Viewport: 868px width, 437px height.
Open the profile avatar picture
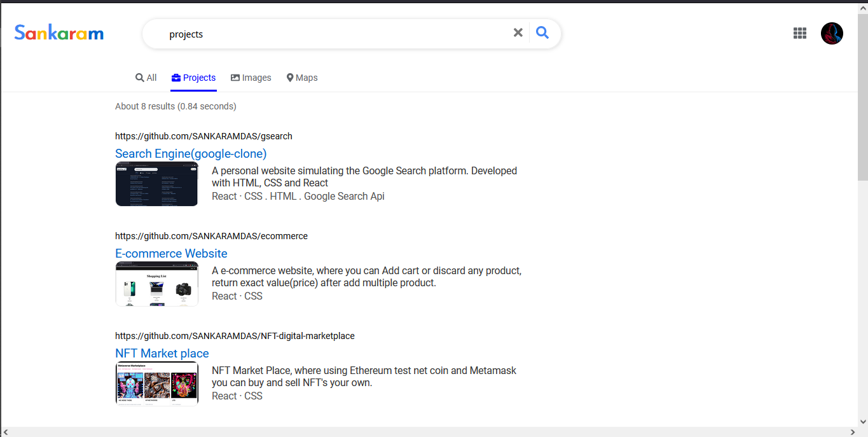[x=831, y=33]
